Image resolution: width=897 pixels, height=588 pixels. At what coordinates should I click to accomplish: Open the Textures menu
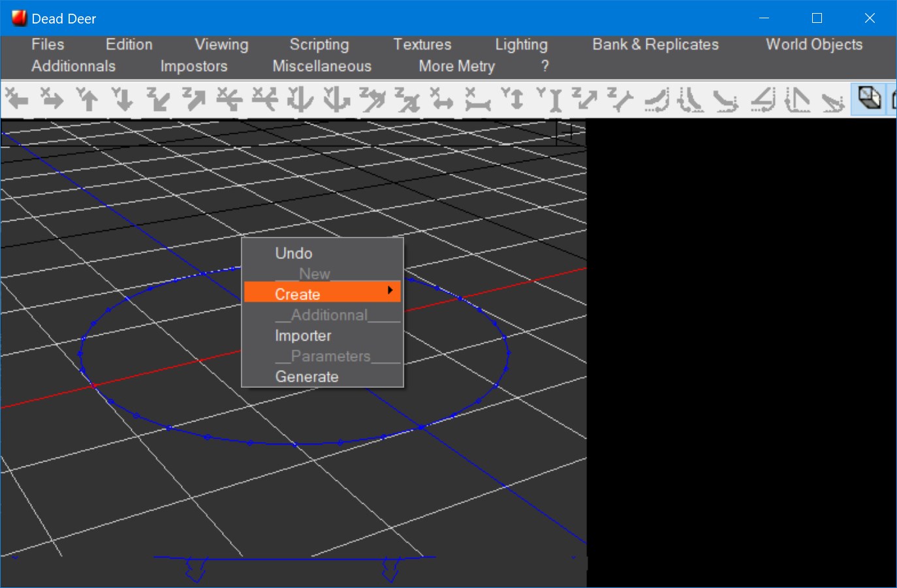(422, 44)
